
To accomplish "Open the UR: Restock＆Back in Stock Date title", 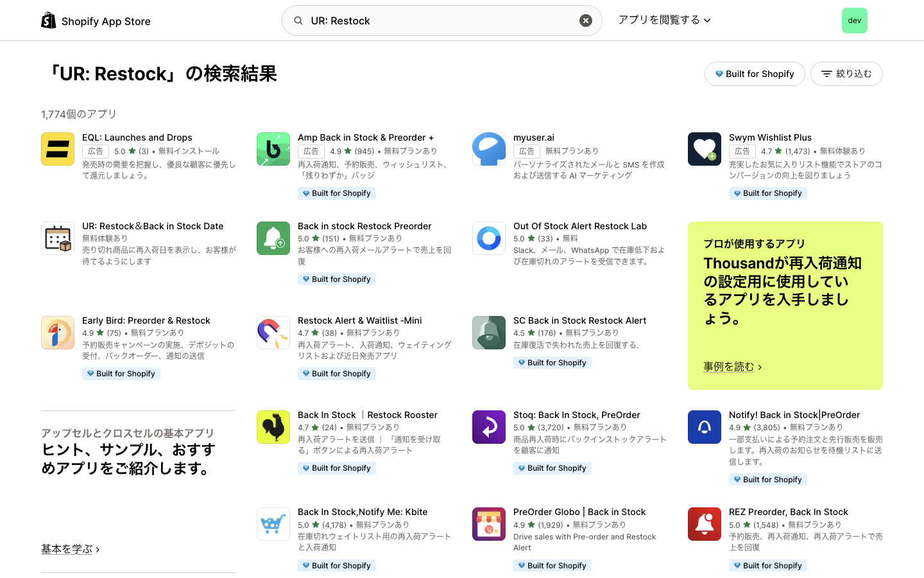I will point(153,226).
